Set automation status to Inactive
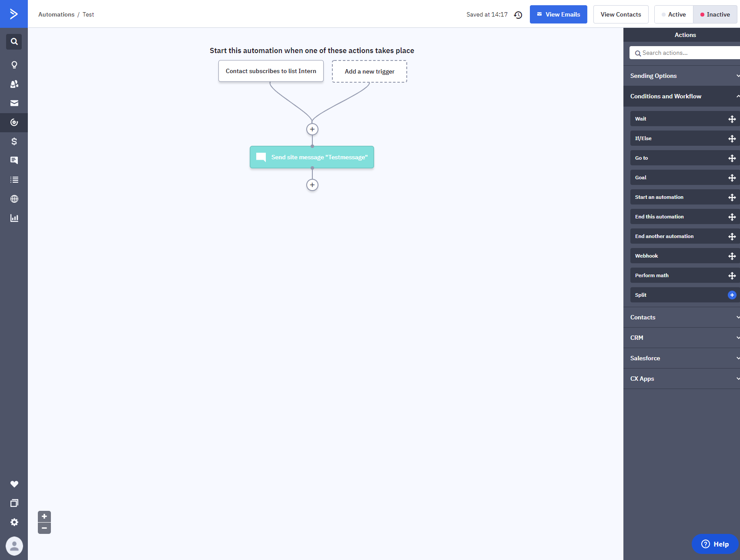This screenshot has width=740, height=560. (x=715, y=14)
